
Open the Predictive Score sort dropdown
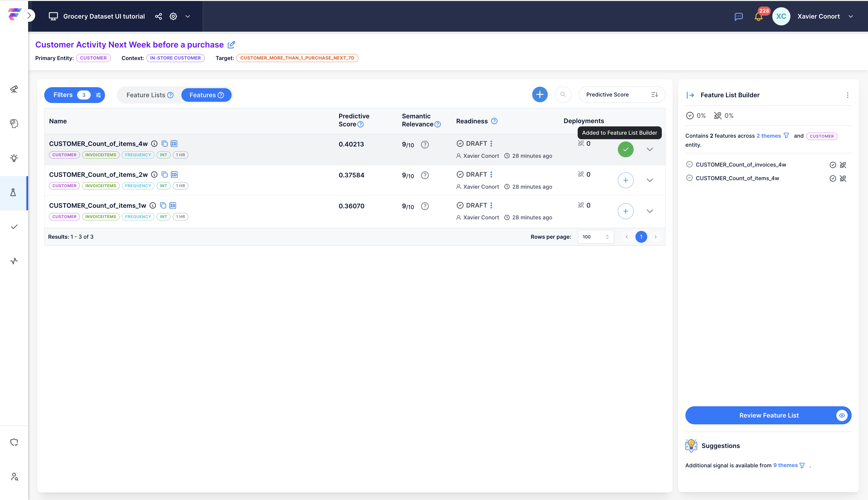coord(622,94)
